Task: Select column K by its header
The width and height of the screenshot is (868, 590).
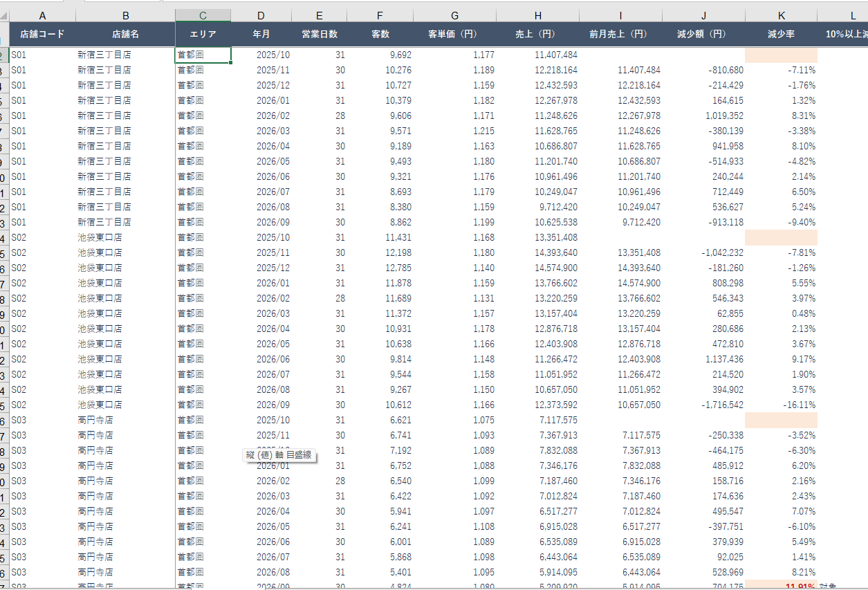Action: [x=781, y=15]
